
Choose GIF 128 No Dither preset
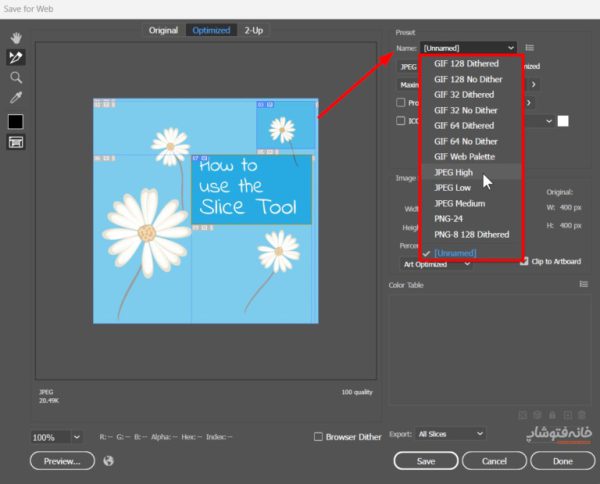[x=468, y=79]
